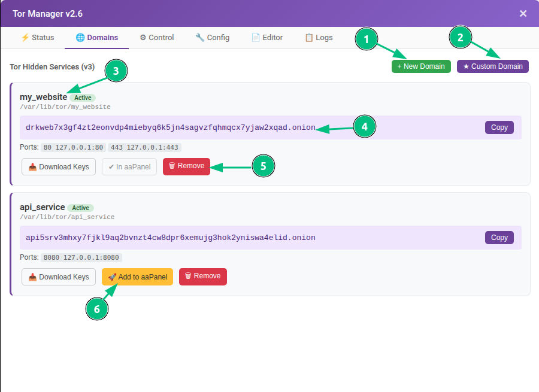The width and height of the screenshot is (539, 392).
Task: Copy the api_service onion address
Action: [499, 238]
